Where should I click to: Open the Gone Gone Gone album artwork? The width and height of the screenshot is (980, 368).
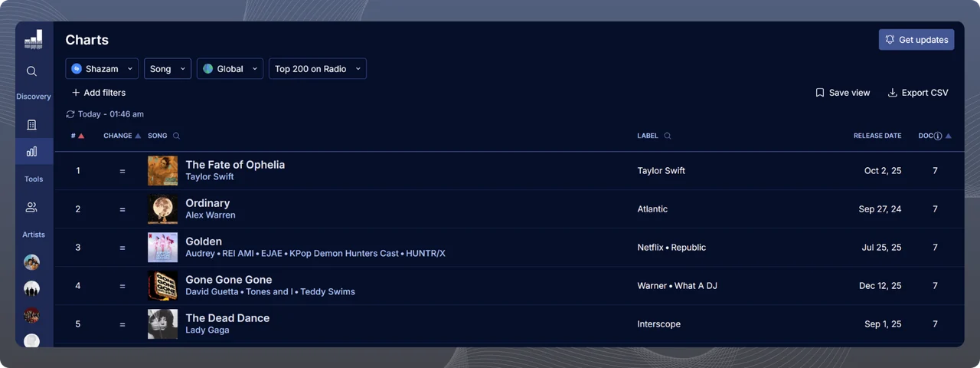pyautogui.click(x=162, y=286)
